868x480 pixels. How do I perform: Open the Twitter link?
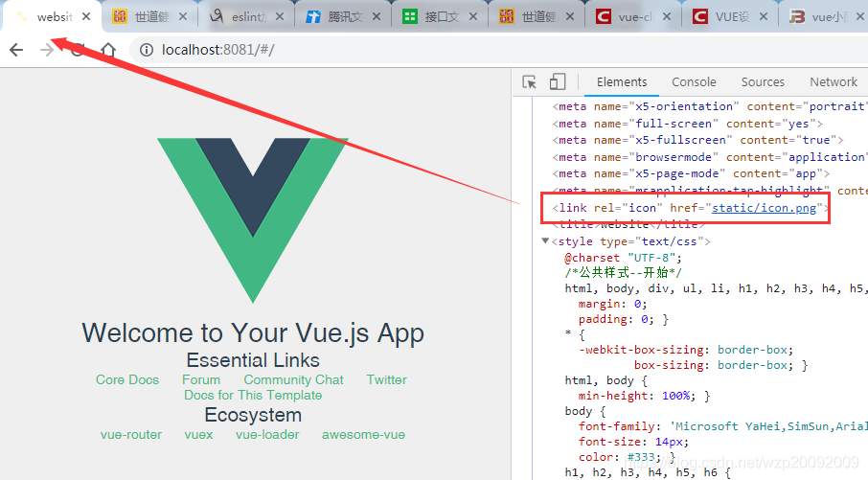pos(386,379)
